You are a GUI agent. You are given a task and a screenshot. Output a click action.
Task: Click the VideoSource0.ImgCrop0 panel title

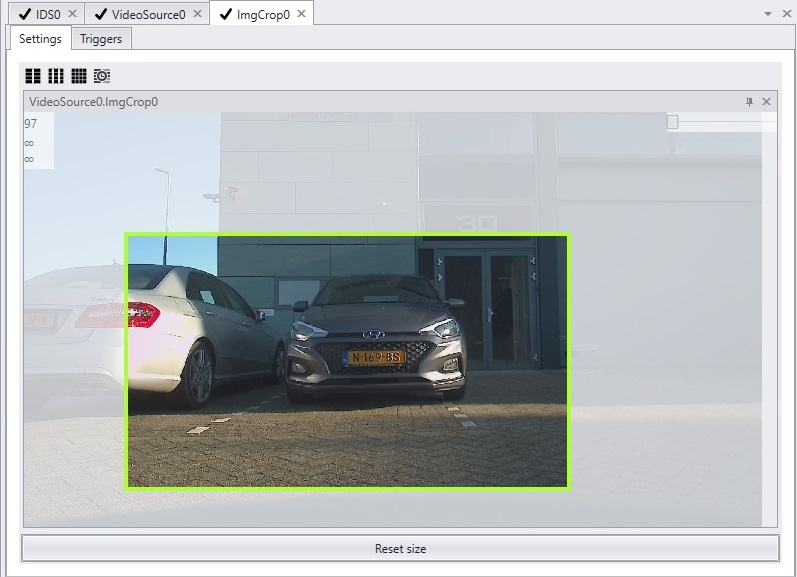pyautogui.click(x=94, y=102)
